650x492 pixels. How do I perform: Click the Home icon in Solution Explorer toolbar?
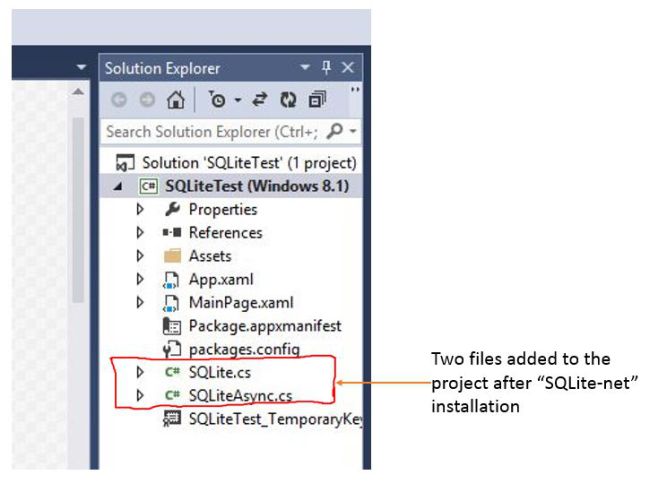pos(175,100)
